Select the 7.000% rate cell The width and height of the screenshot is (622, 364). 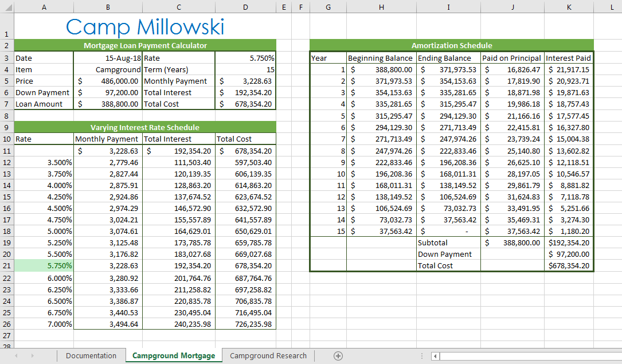pyautogui.click(x=44, y=324)
